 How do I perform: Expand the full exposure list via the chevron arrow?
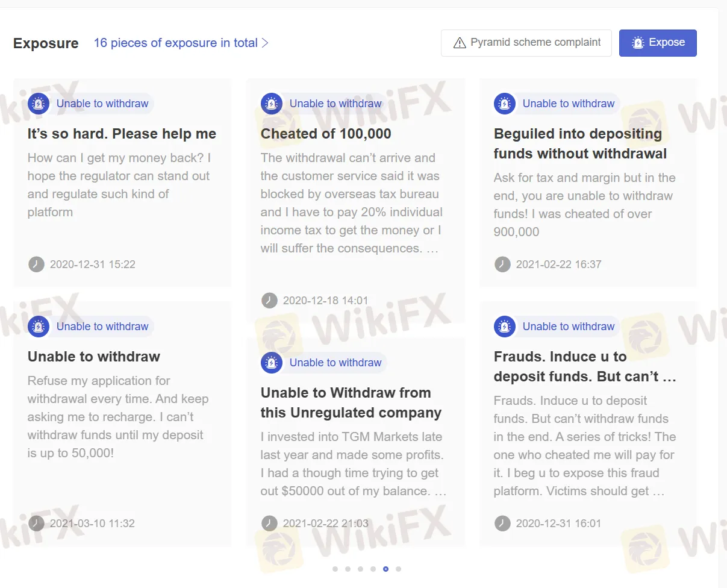265,42
